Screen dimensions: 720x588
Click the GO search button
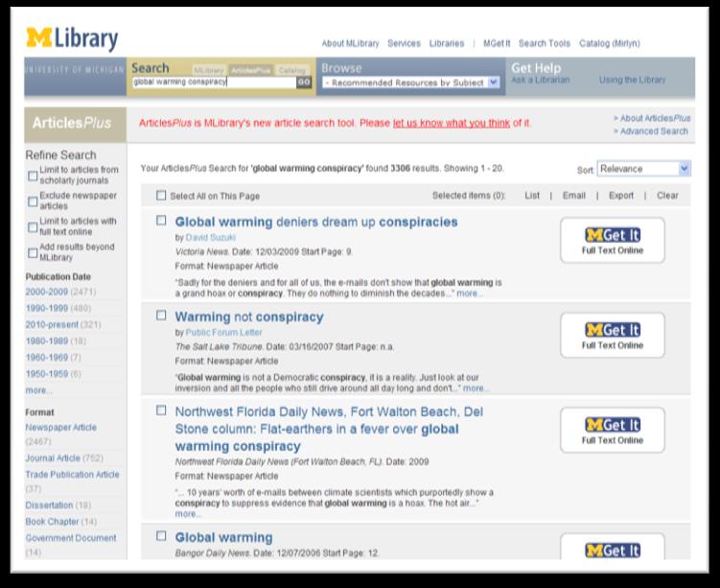click(x=304, y=82)
